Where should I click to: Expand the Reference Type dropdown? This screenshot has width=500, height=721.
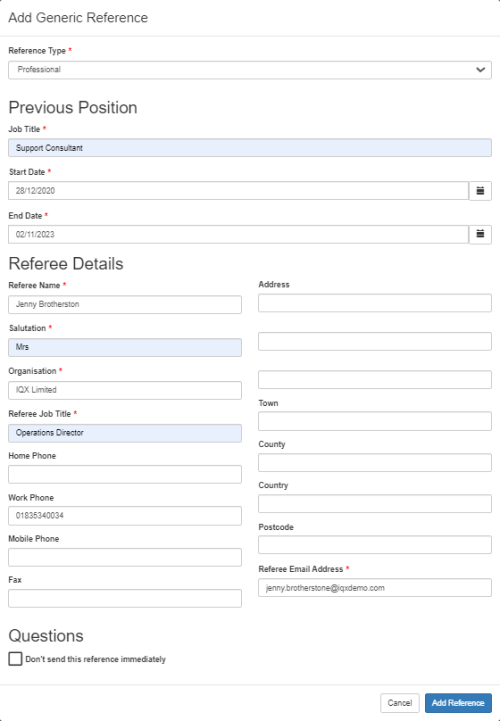click(x=250, y=70)
